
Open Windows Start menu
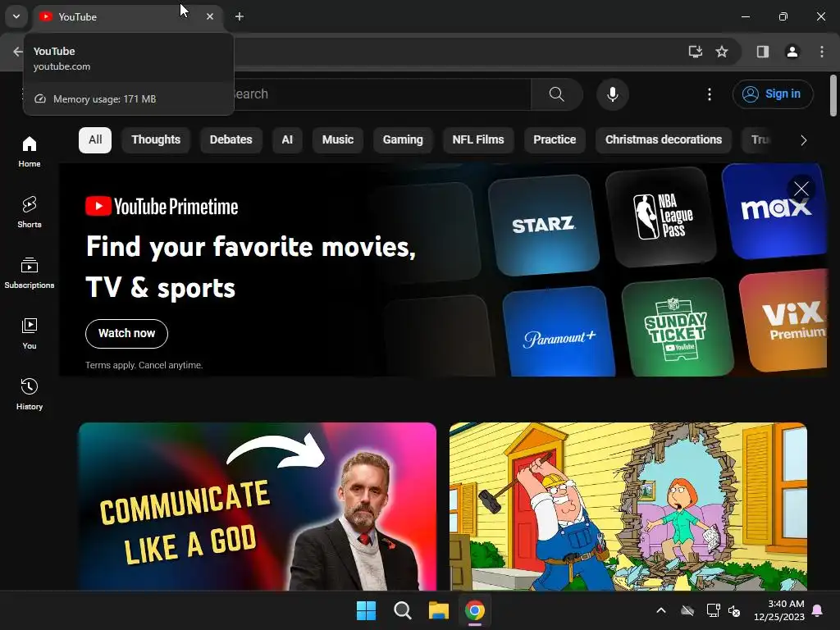point(367,610)
